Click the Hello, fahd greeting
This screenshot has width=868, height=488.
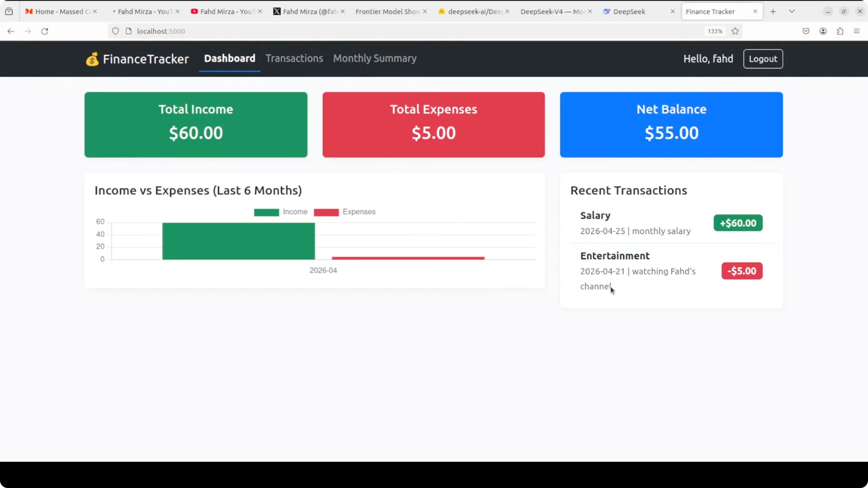click(708, 59)
